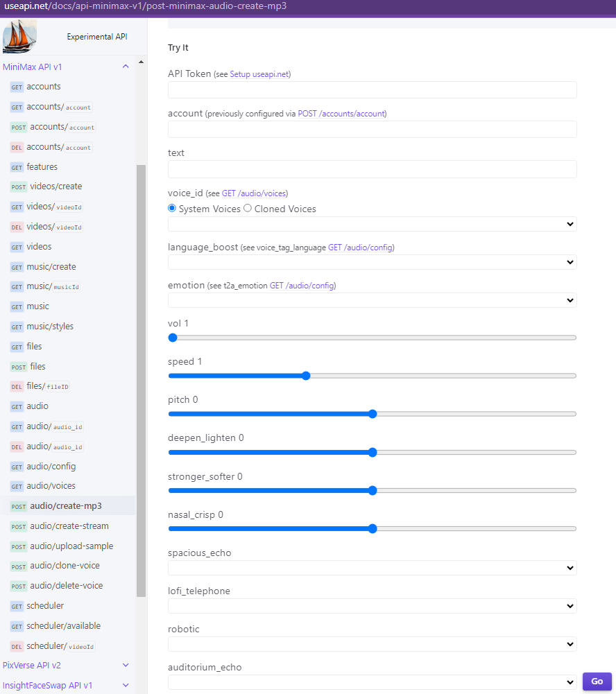
Task: Open the spacious_echo dropdown
Action: 372,568
